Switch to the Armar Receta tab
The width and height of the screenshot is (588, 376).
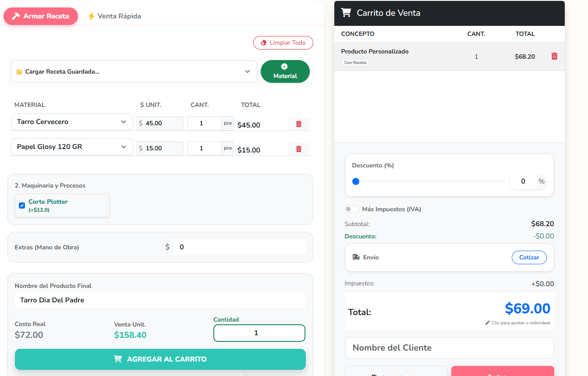(x=41, y=16)
